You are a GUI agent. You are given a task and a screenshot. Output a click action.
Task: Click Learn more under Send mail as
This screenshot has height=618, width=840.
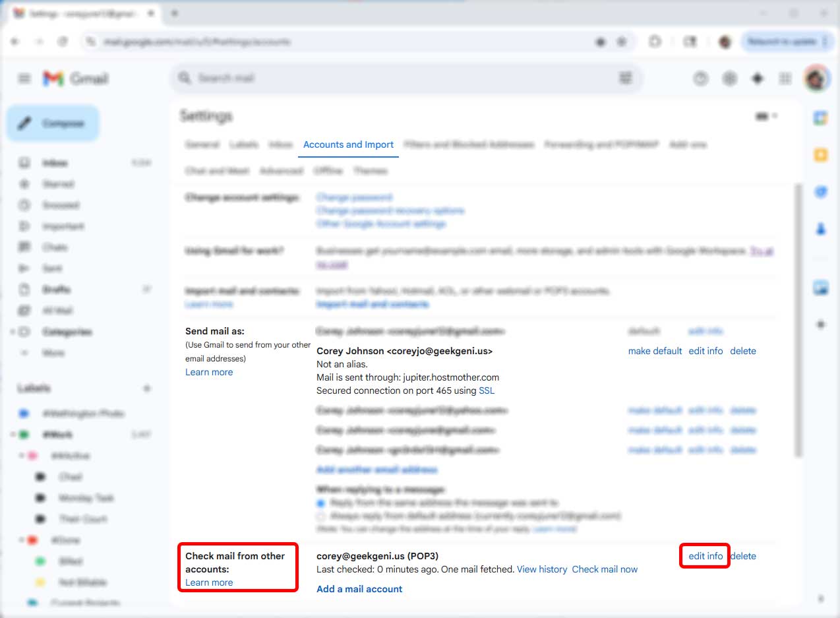coord(209,372)
